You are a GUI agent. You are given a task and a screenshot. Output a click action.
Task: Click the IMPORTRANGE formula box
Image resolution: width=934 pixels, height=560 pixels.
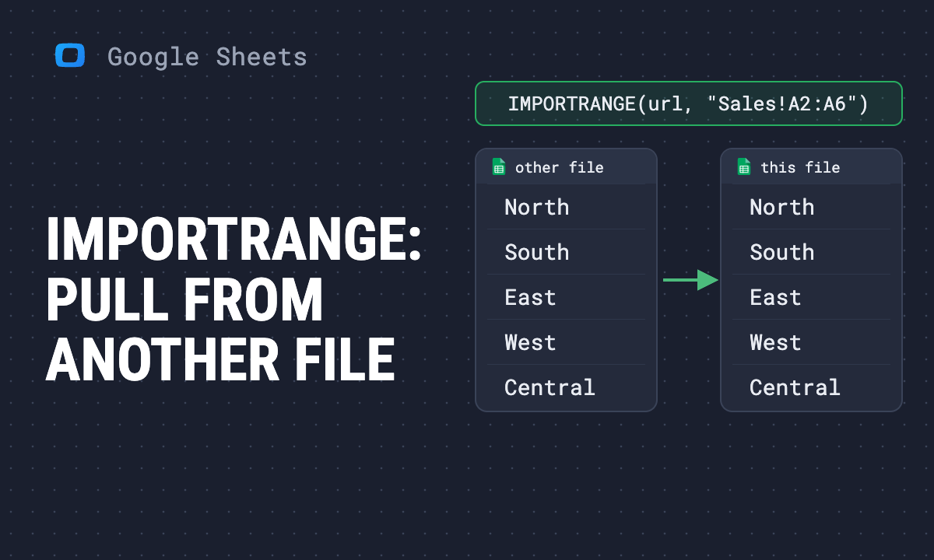[x=689, y=103]
